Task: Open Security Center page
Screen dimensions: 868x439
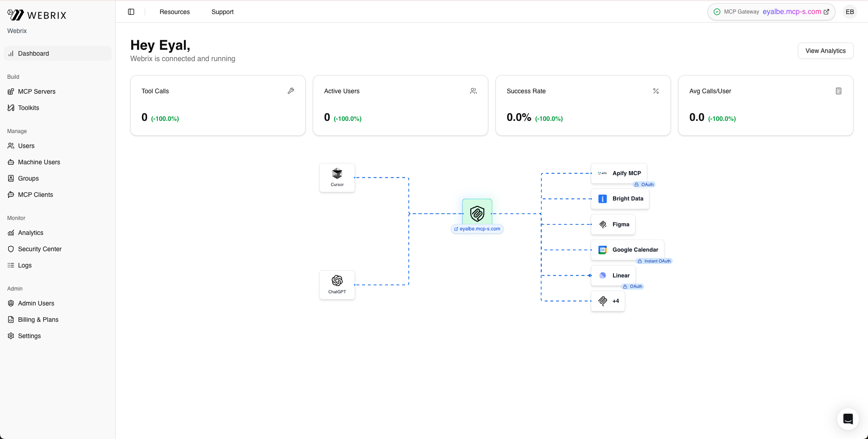Action: click(40, 249)
